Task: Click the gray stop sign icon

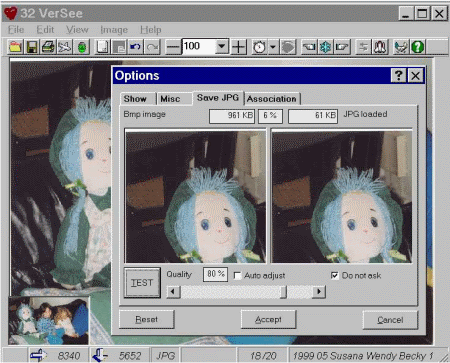Action: (288, 47)
